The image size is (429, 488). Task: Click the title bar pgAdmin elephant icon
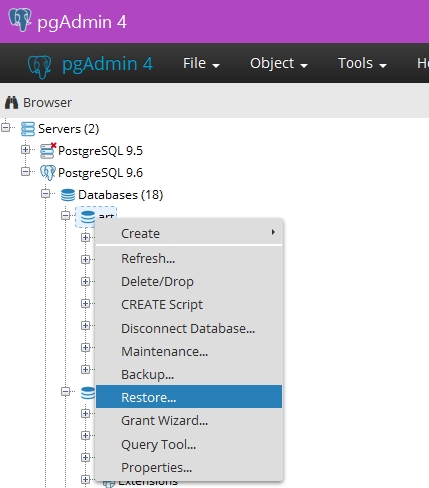coord(20,20)
